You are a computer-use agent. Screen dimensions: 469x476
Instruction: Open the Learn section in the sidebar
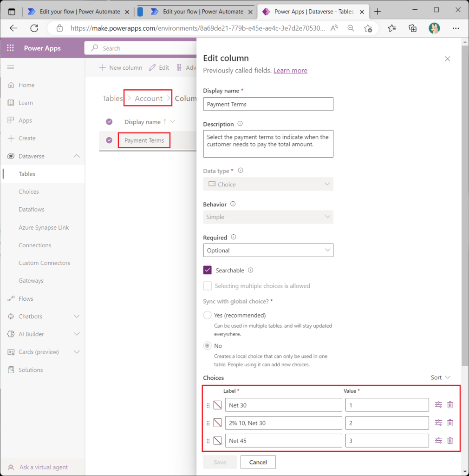(x=26, y=103)
